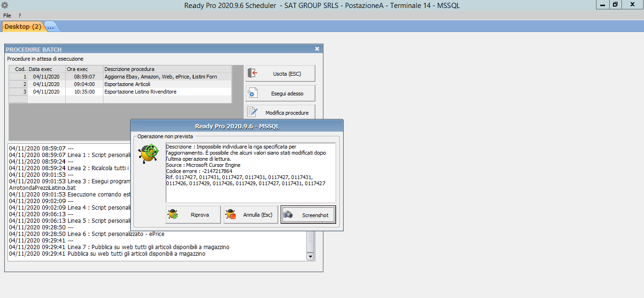The image size is (644, 298).
Task: Select the Esportazione Listino Rivenditore row
Action: (x=120, y=92)
